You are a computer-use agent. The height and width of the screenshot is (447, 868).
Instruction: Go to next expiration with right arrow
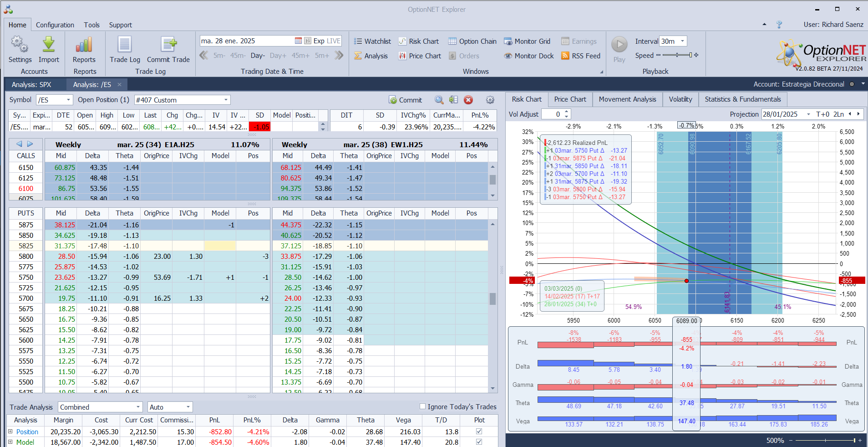30,144
